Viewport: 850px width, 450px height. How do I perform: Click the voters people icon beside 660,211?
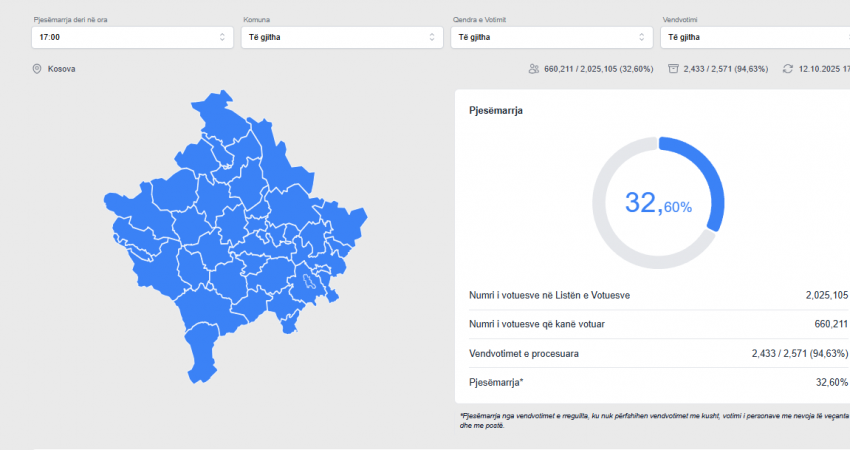(x=534, y=69)
